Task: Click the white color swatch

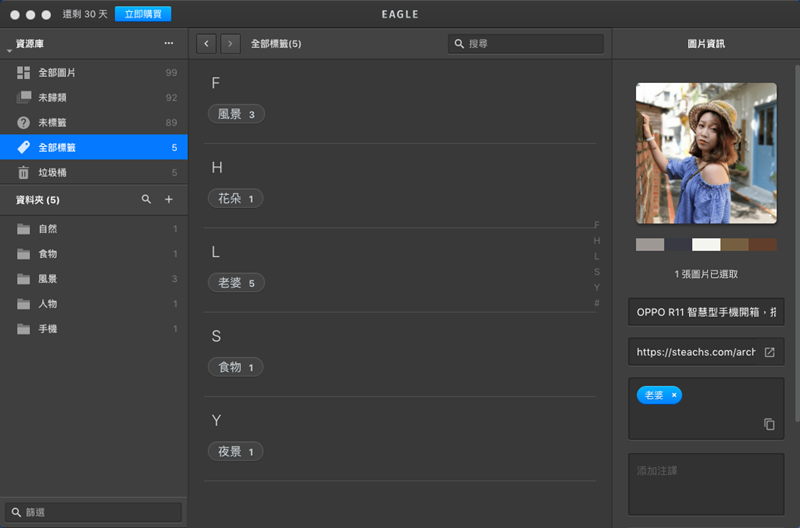Action: [x=706, y=245]
